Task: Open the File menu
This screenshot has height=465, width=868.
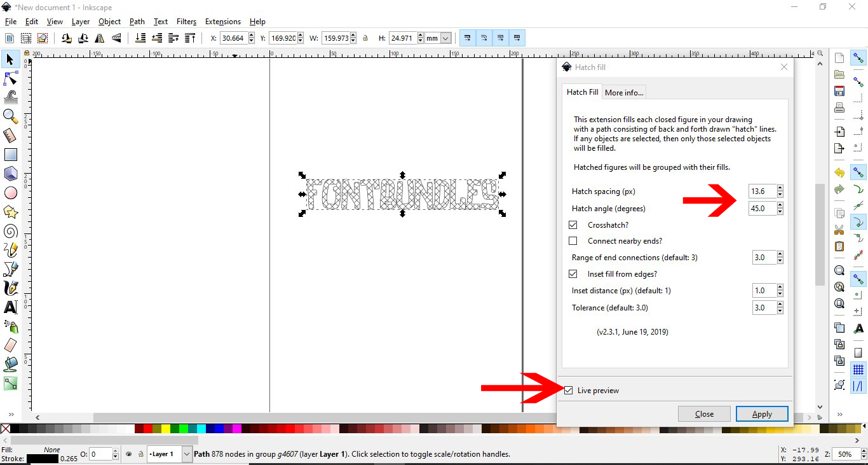Action: (x=10, y=22)
